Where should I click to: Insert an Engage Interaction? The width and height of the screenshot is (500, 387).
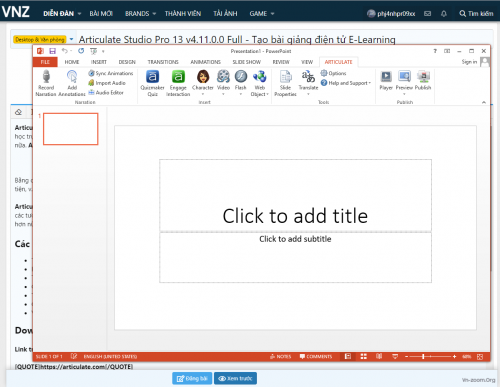pos(178,83)
